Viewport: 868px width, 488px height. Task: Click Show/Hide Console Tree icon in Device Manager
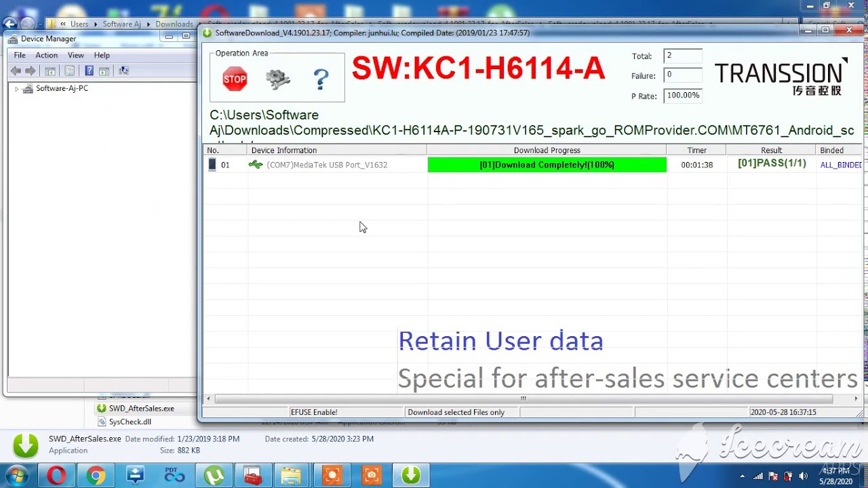point(50,70)
